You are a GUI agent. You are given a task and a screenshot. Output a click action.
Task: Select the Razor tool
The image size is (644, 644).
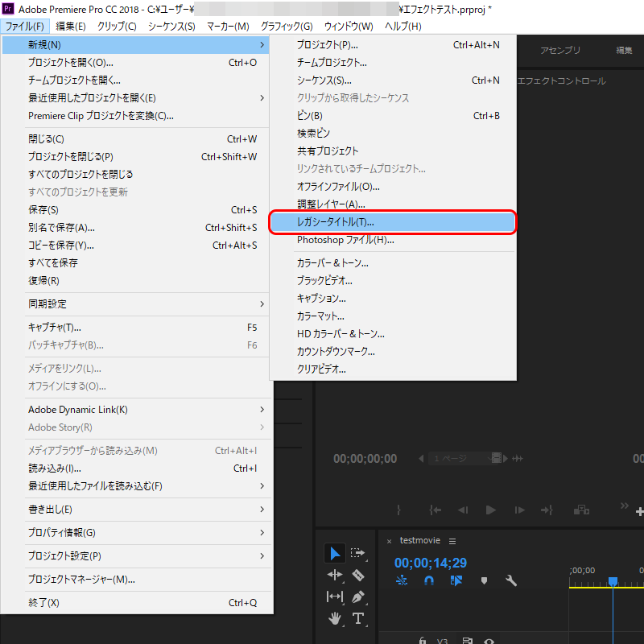pyautogui.click(x=358, y=575)
